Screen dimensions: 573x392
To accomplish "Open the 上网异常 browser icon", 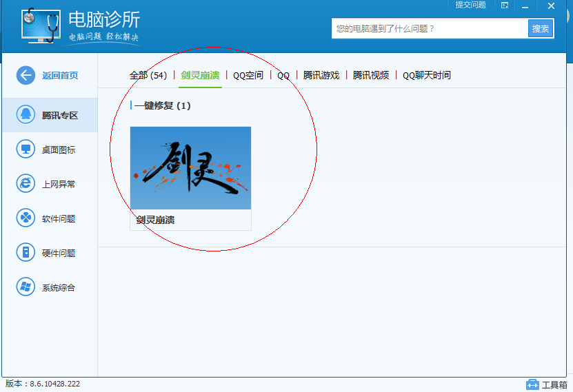I will (26, 183).
